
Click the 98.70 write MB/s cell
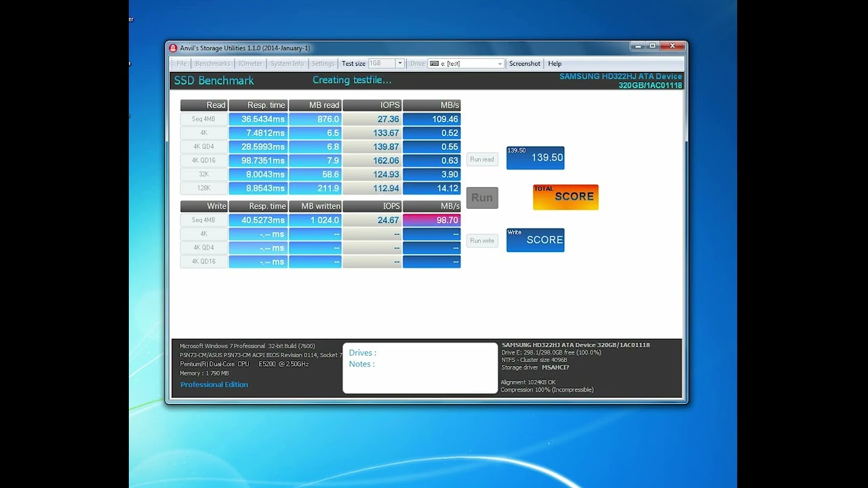432,220
